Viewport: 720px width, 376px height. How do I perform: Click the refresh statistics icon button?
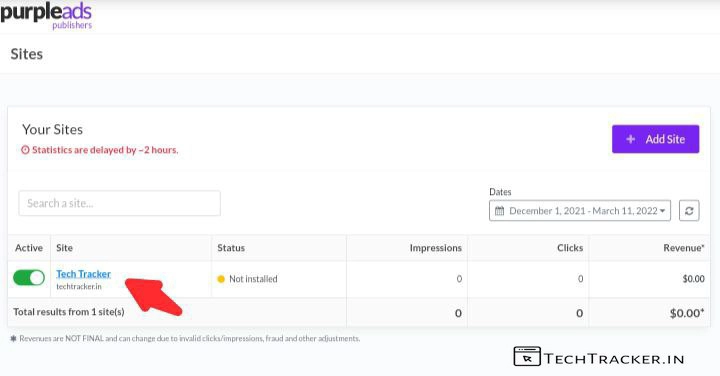pyautogui.click(x=689, y=211)
